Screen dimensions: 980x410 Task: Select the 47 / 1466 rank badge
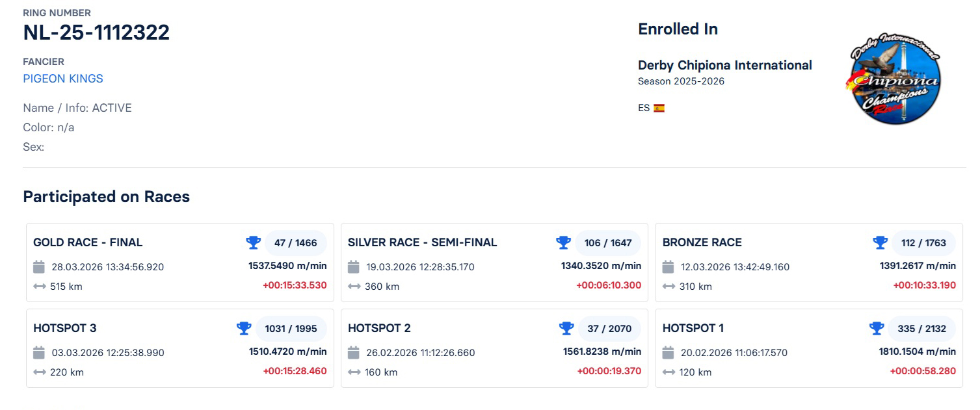(x=295, y=243)
